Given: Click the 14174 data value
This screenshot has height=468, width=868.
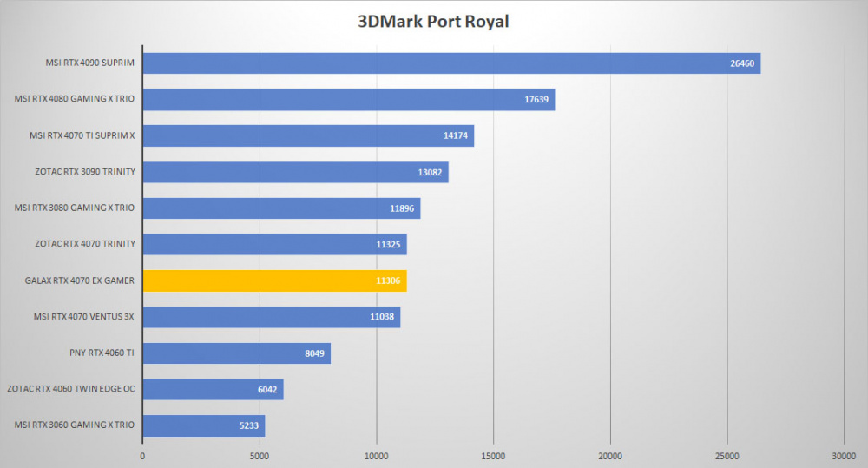Looking at the screenshot, I should click(x=456, y=135).
